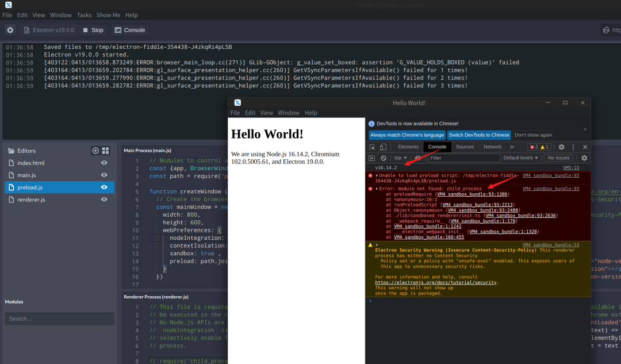Switch to the Sources tab
The image size is (621, 364).
click(465, 147)
